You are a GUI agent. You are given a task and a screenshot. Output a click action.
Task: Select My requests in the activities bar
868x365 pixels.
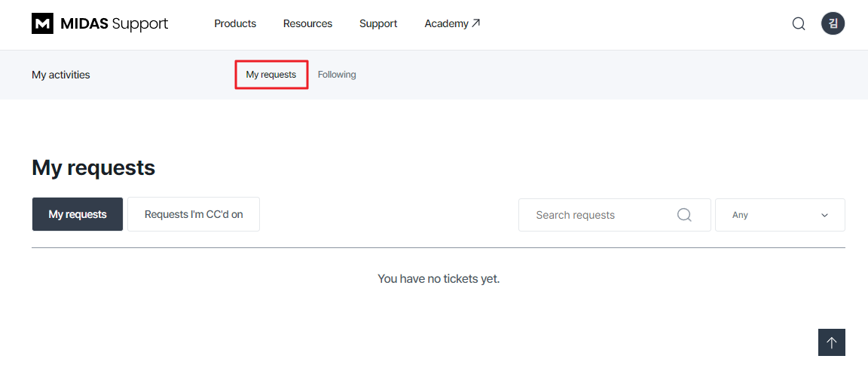(271, 74)
